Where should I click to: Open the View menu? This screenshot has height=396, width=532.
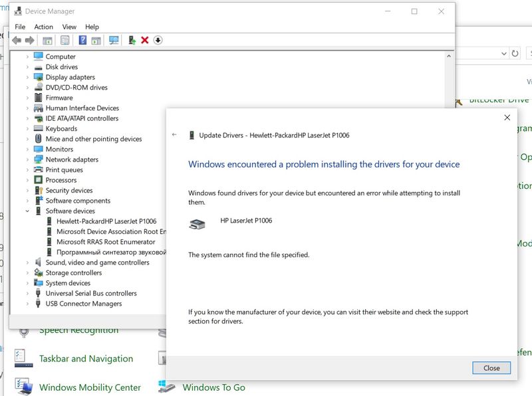69,27
